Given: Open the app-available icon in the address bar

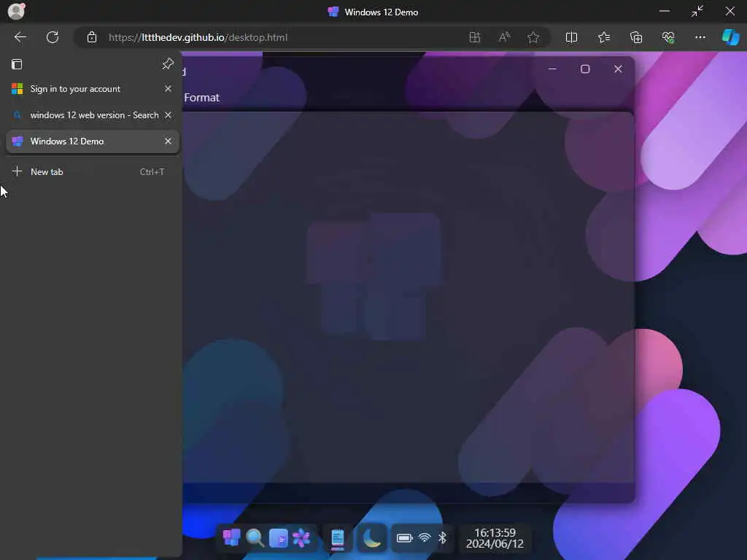Looking at the screenshot, I should pos(475,37).
